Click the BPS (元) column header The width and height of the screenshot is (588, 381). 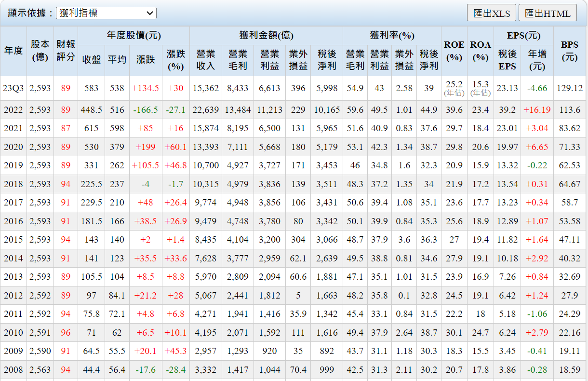[x=570, y=51]
